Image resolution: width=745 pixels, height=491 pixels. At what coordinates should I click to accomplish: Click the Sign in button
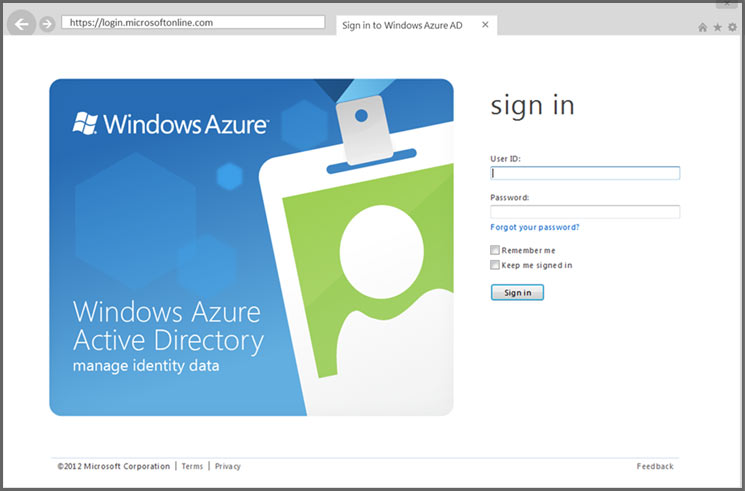click(517, 292)
